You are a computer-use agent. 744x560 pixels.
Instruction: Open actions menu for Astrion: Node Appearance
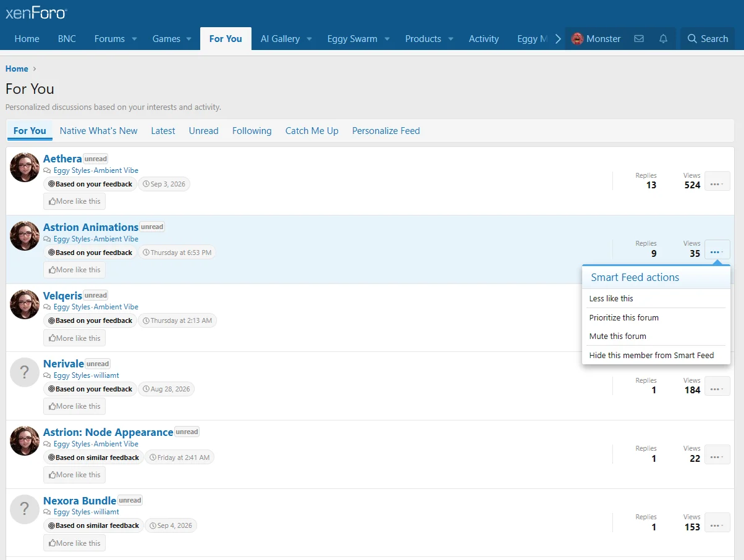pos(717,454)
